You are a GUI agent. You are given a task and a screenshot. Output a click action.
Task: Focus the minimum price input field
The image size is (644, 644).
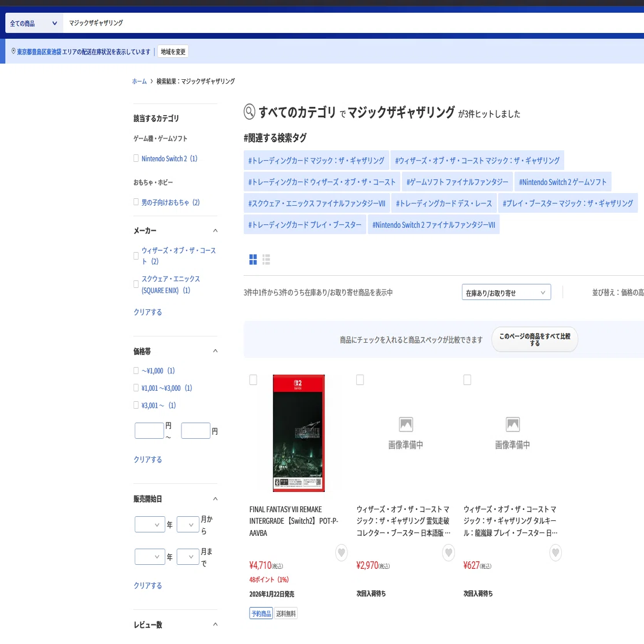pyautogui.click(x=149, y=431)
